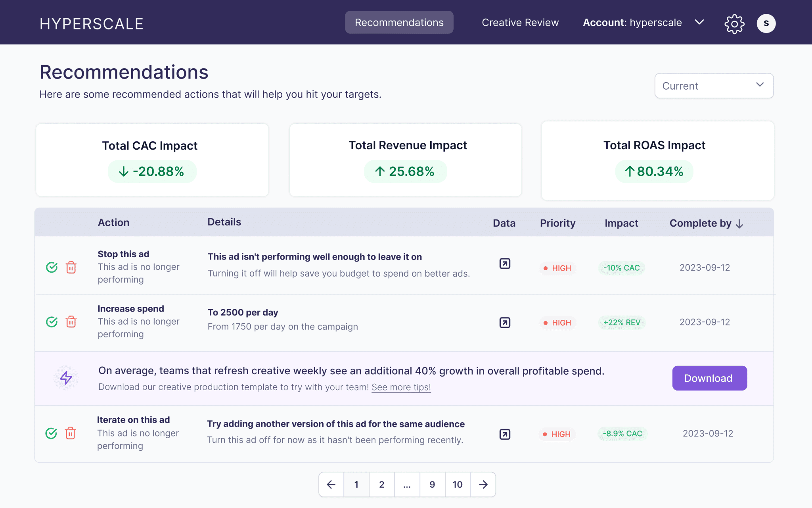Delete the "Stop this ad" recommendation
This screenshot has height=508, width=812.
click(x=71, y=268)
